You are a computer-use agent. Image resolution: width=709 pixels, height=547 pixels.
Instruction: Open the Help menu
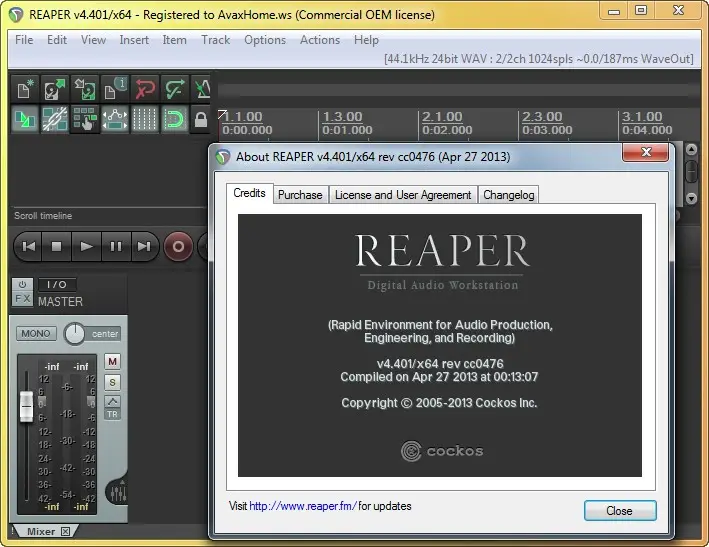(366, 40)
